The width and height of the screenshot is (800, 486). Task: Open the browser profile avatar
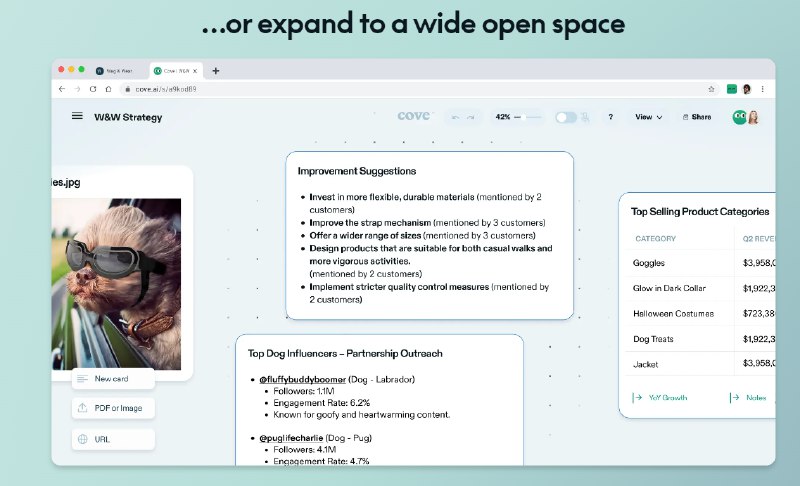[x=747, y=89]
